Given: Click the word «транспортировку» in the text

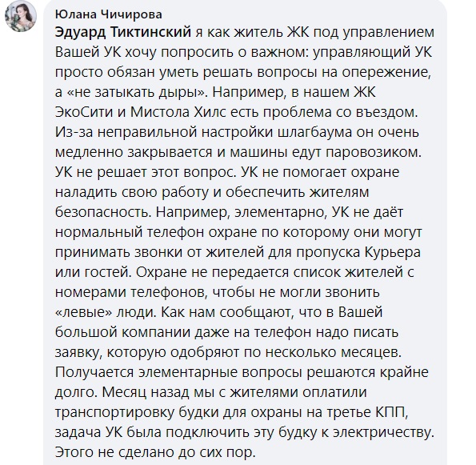Looking at the screenshot, I should (x=114, y=413).
